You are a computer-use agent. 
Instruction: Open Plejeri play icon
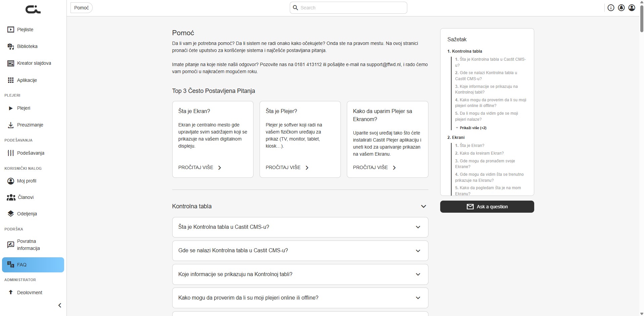pos(11,108)
